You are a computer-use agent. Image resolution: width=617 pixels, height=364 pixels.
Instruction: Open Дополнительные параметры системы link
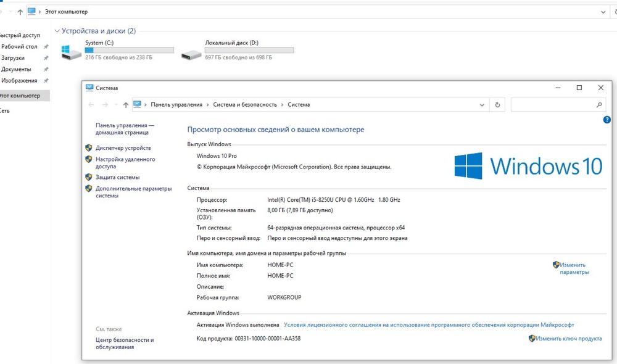[133, 192]
